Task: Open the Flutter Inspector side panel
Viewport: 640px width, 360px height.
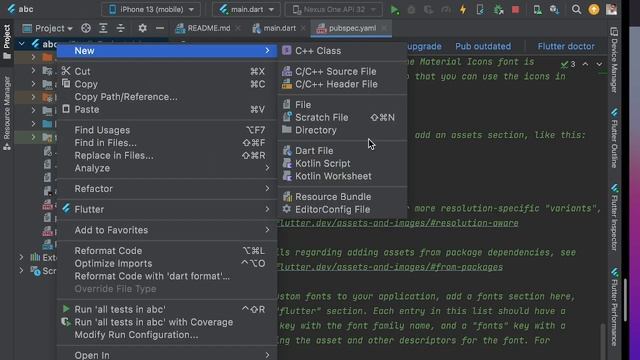Action: (614, 218)
